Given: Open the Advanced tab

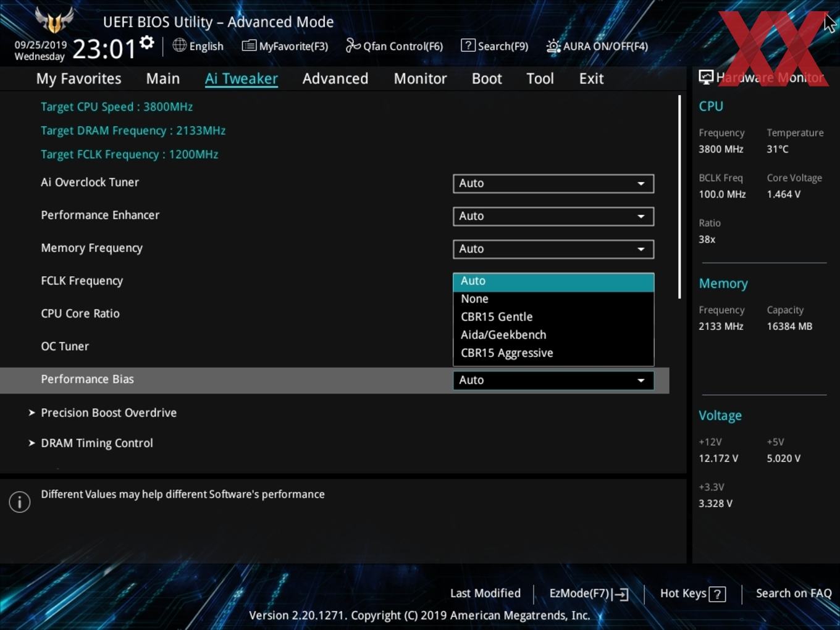Looking at the screenshot, I should coord(335,78).
